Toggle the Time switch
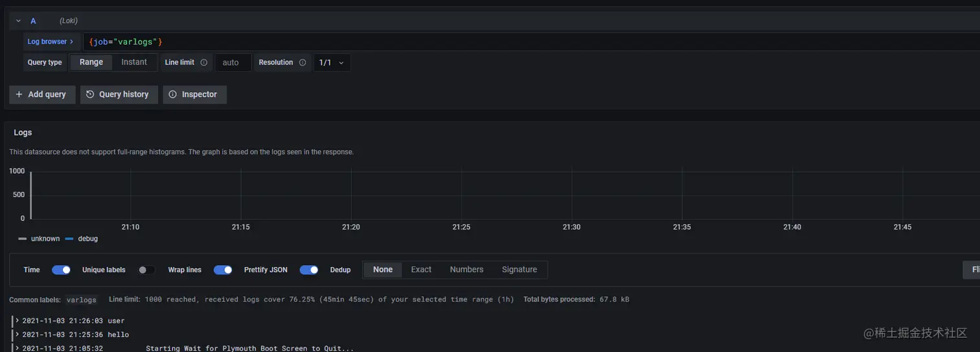Viewport: 980px width, 352px height. click(x=62, y=270)
